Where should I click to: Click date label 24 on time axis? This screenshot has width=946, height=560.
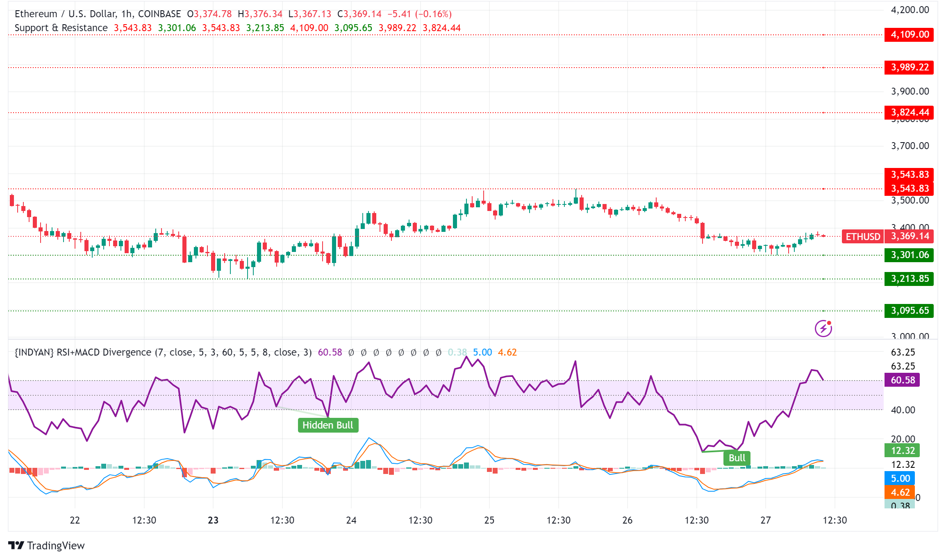[x=351, y=520]
